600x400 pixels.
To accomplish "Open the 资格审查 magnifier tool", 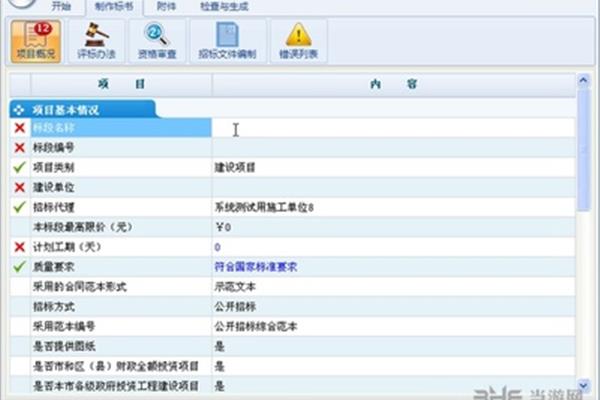I will click(157, 41).
